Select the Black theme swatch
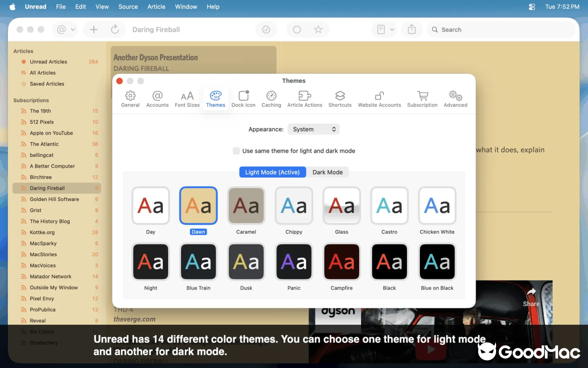 pos(390,262)
